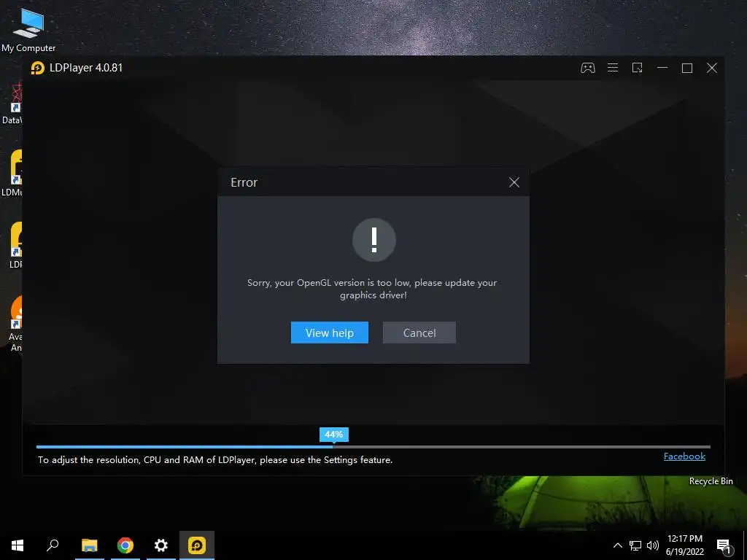Click the Settings feature tip text
747x560 pixels.
click(215, 460)
